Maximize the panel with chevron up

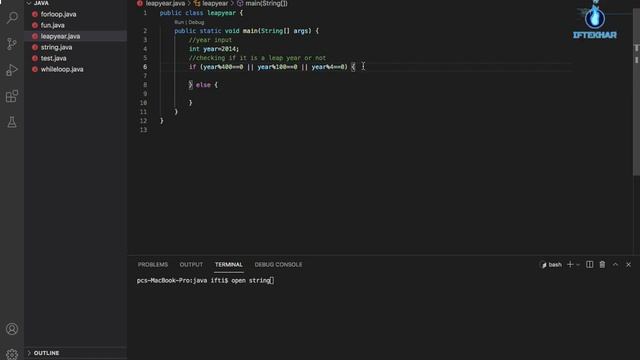[x=615, y=264]
